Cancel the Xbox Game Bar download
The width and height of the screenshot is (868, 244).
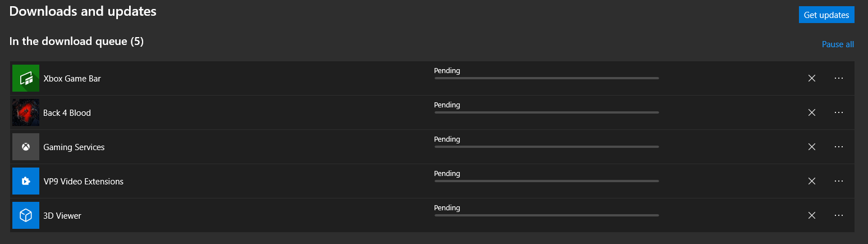point(811,79)
